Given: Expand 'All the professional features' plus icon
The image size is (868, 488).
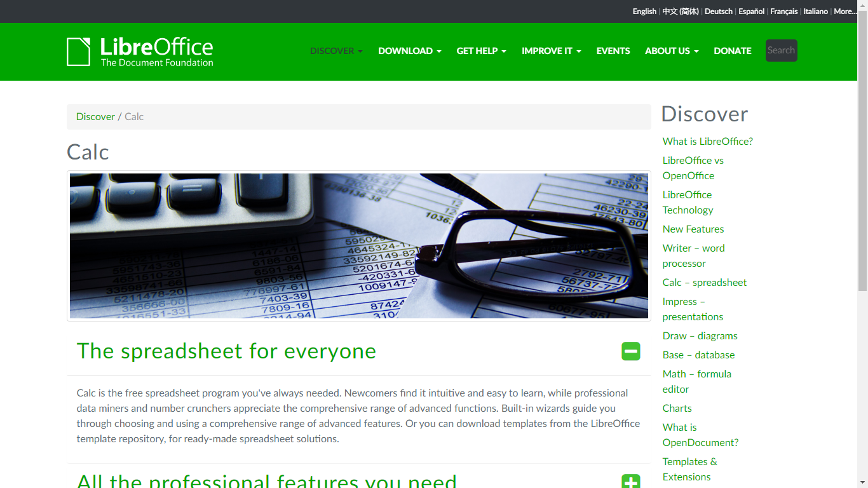Looking at the screenshot, I should (x=631, y=481).
